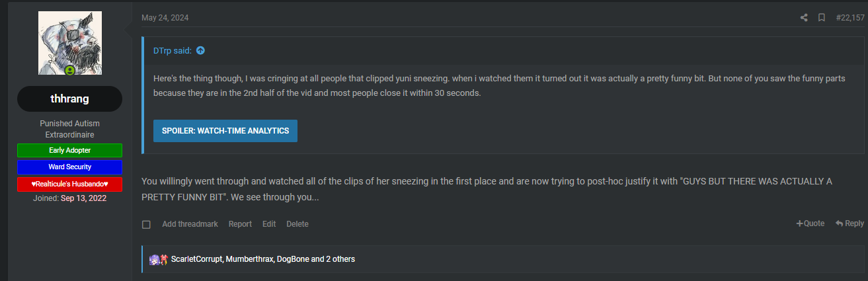Click the blue Ward Security banner
Viewport: 868px width, 281px height.
click(x=70, y=167)
